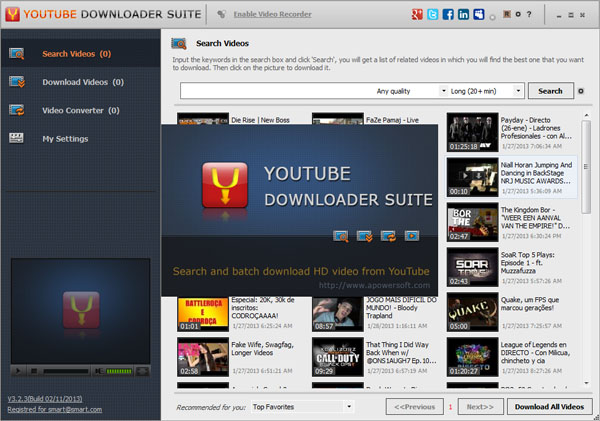Click the title bar settings gear icon
Viewport: 600px width, 421px height.
(518, 14)
